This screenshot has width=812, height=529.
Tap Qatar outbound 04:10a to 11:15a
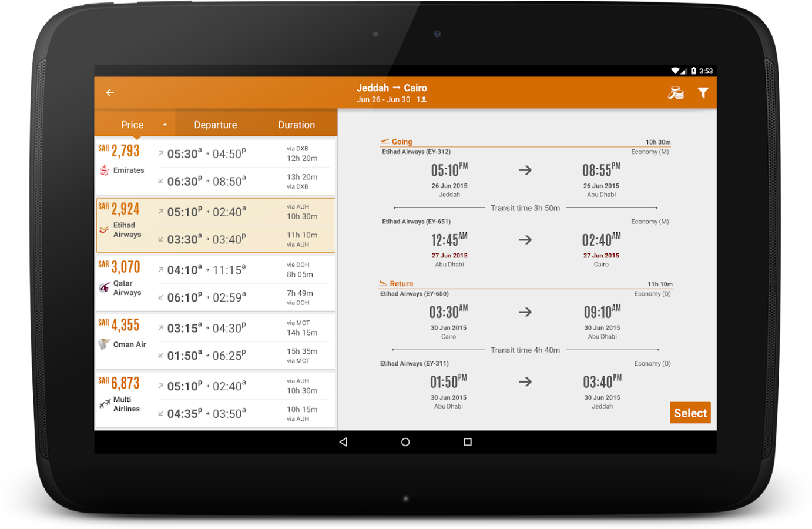click(206, 270)
